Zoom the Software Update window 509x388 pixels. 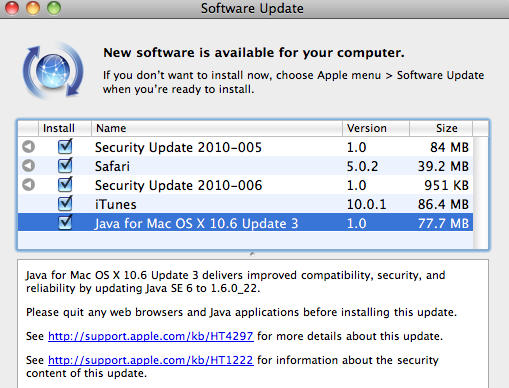pyautogui.click(x=54, y=8)
